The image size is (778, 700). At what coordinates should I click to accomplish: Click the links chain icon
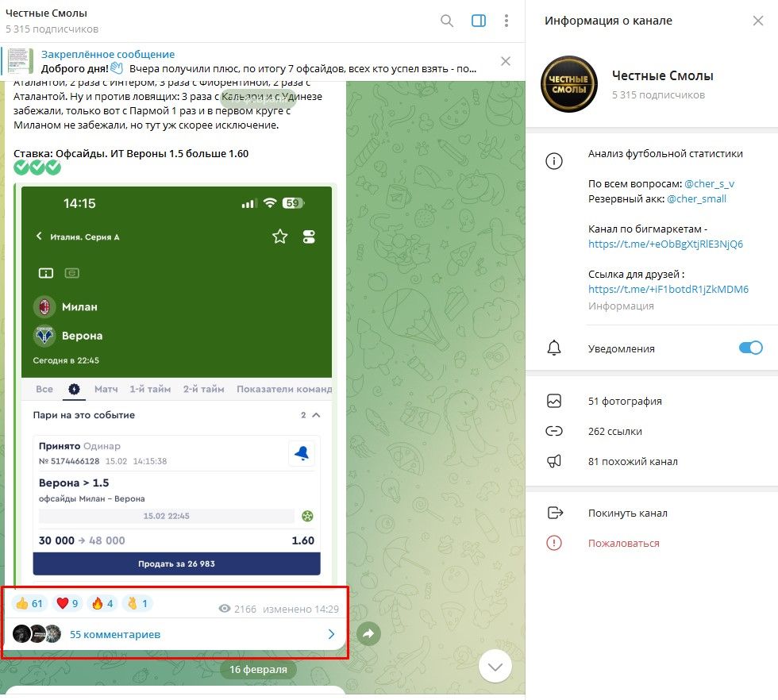tap(554, 431)
